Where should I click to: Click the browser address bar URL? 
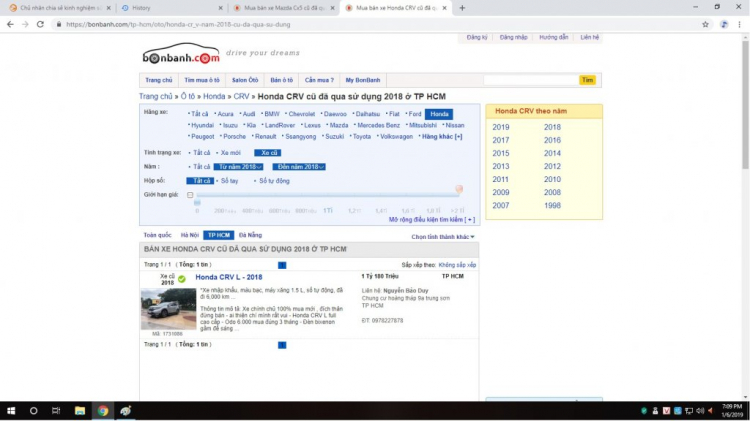[178, 24]
